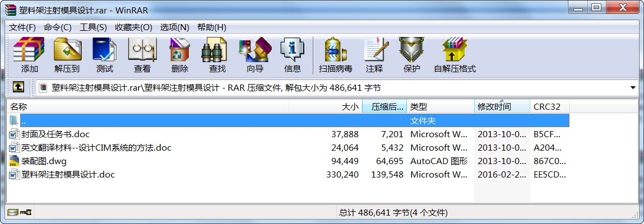Click the address bar path text

(x=216, y=87)
